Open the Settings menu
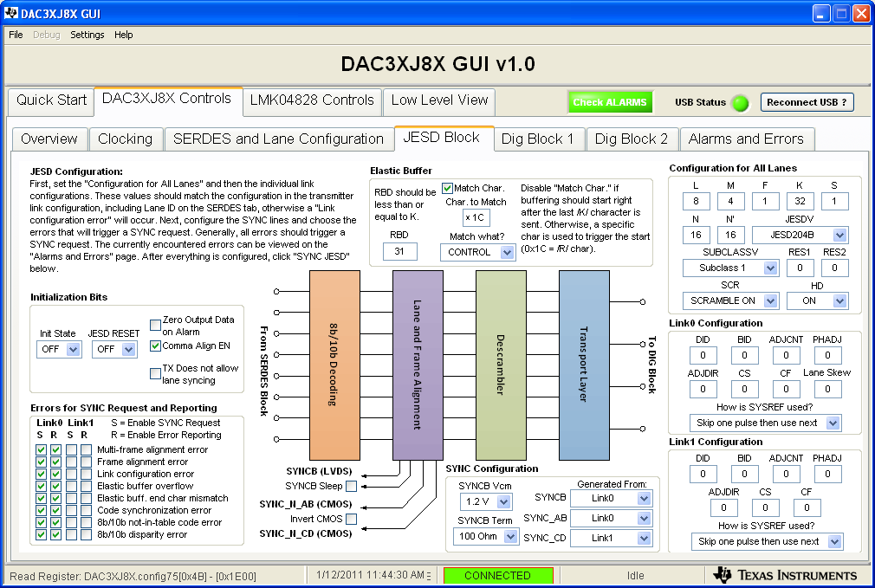The image size is (875, 588). pyautogui.click(x=87, y=35)
